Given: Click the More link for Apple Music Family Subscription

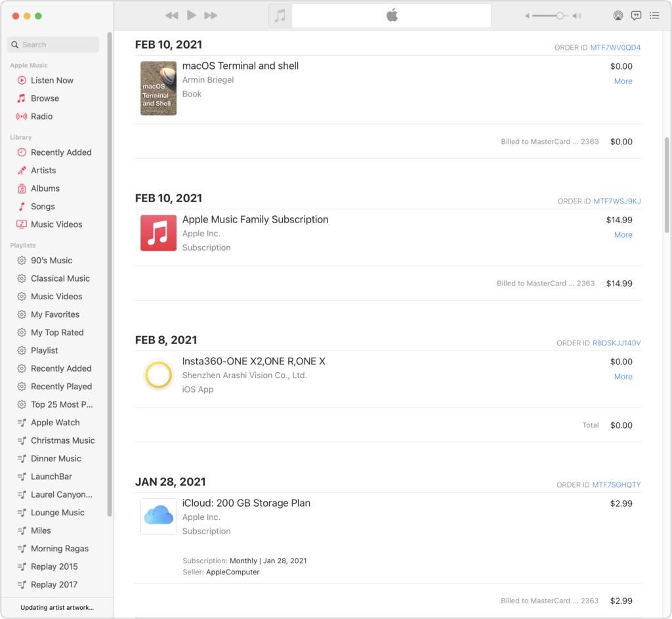Looking at the screenshot, I should click(623, 235).
